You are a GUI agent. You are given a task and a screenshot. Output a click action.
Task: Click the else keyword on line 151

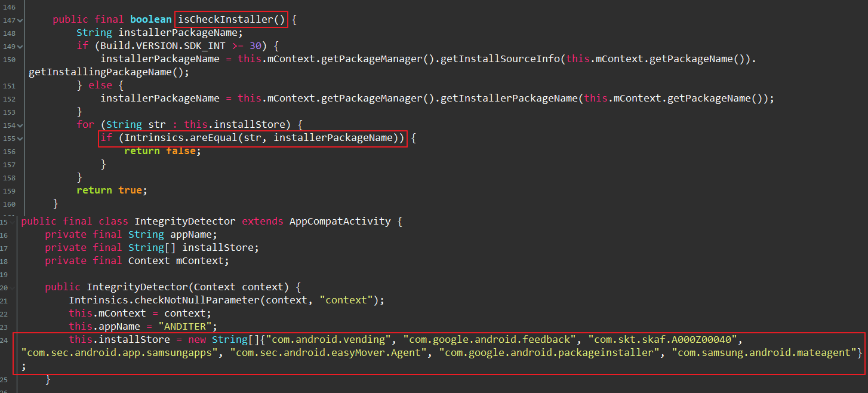coord(100,85)
